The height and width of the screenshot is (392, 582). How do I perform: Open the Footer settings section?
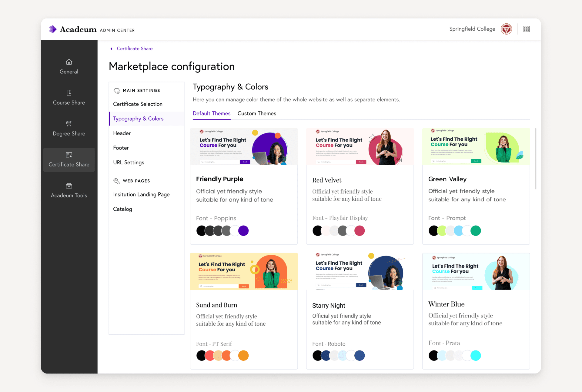point(121,148)
